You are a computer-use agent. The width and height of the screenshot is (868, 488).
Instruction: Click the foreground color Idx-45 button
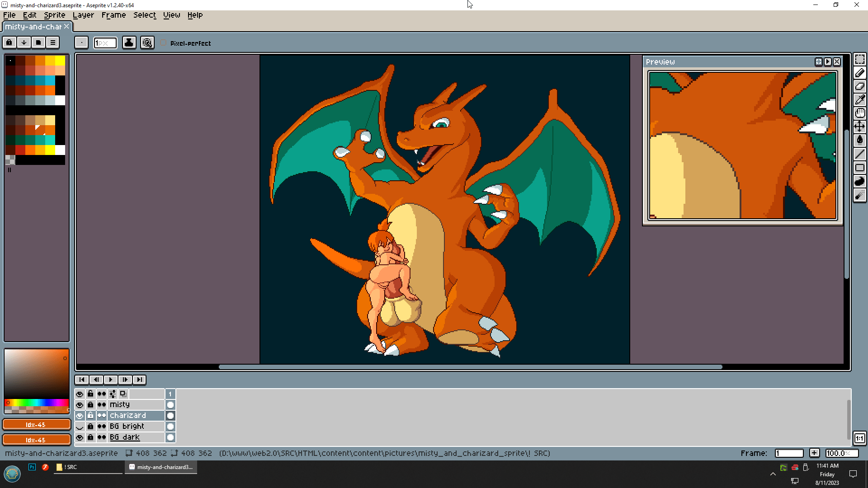coord(36,425)
